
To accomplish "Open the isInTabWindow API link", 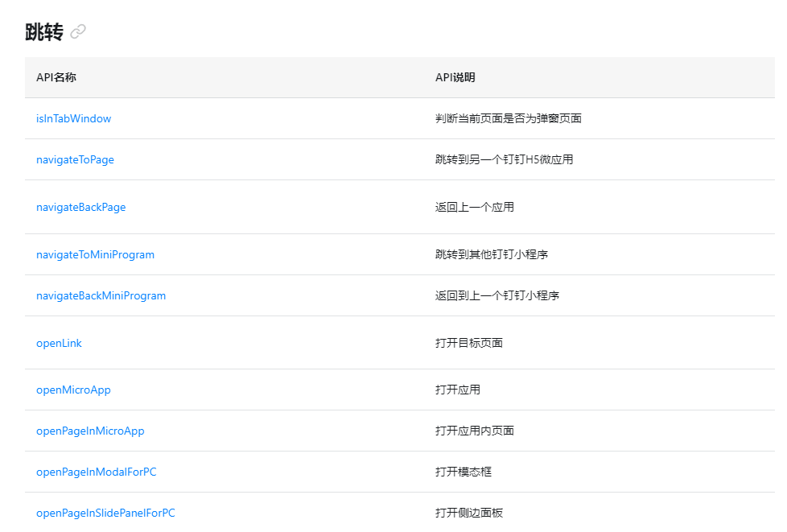I will click(x=73, y=118).
